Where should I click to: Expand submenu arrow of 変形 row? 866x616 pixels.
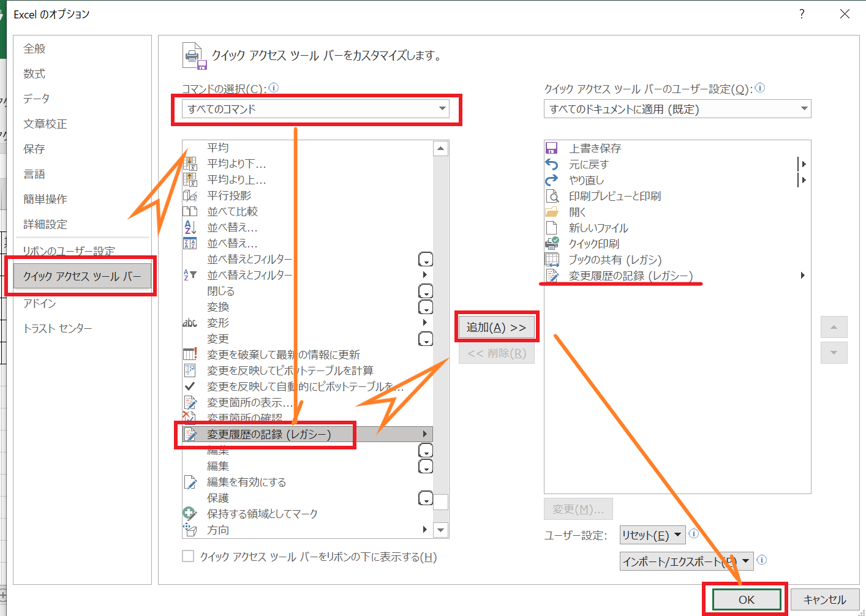coord(425,322)
